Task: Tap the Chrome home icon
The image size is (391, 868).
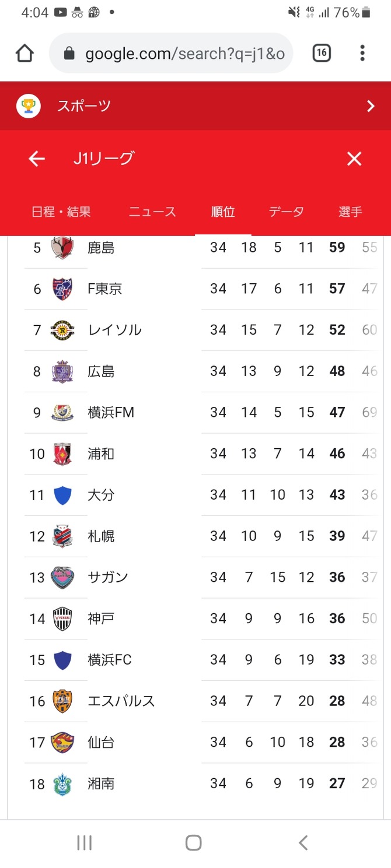Action: coord(25,54)
